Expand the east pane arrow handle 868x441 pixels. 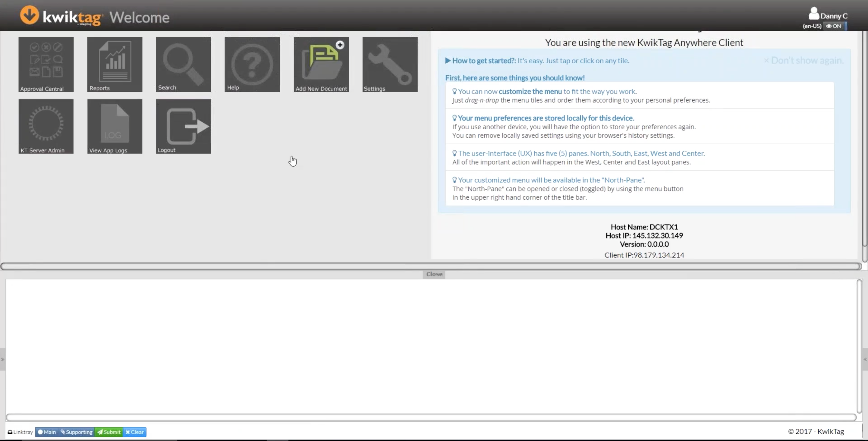point(865,360)
